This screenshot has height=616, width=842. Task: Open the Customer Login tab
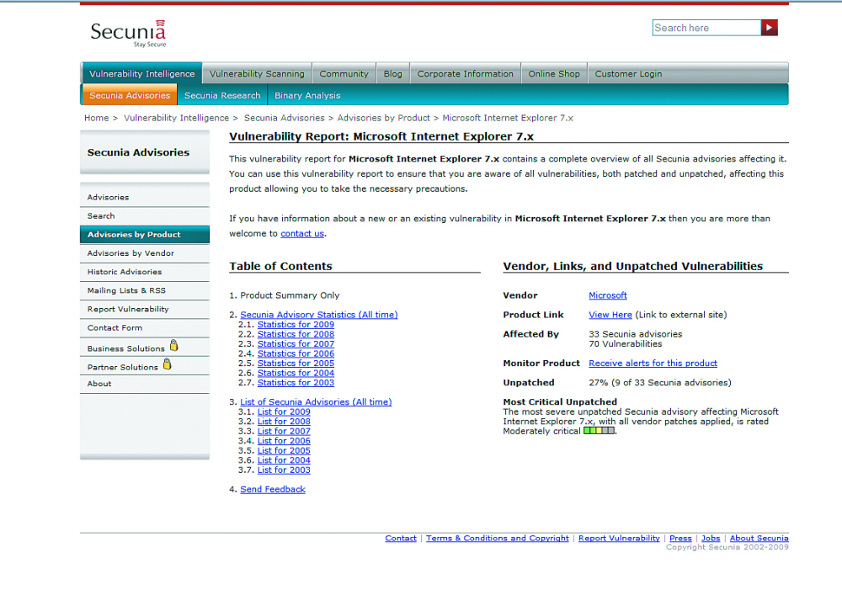(x=628, y=74)
